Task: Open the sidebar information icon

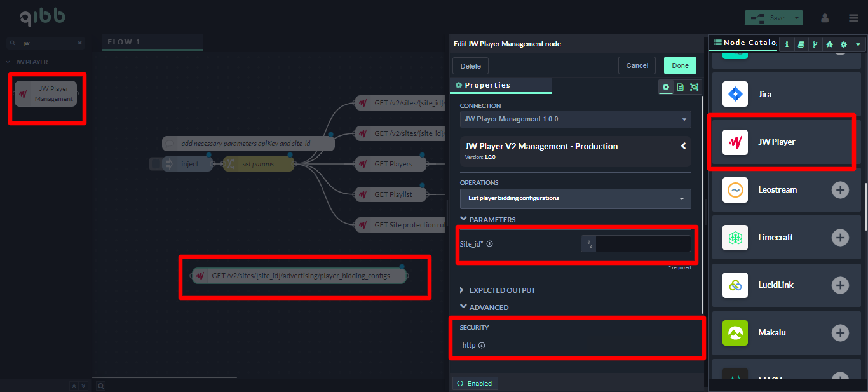Action: 787,44
